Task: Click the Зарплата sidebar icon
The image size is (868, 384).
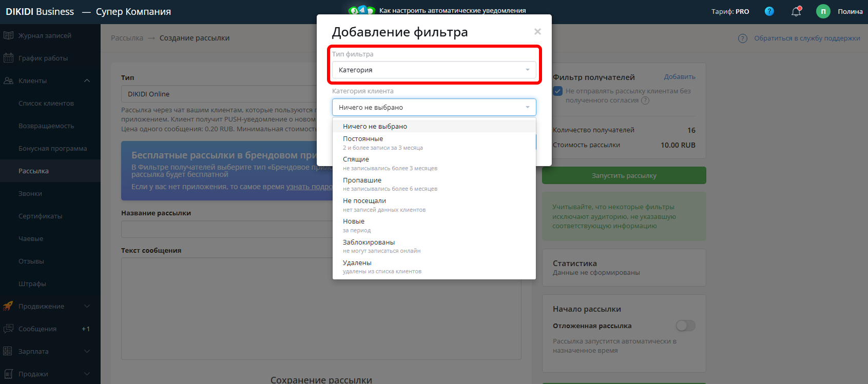Action: click(8, 351)
